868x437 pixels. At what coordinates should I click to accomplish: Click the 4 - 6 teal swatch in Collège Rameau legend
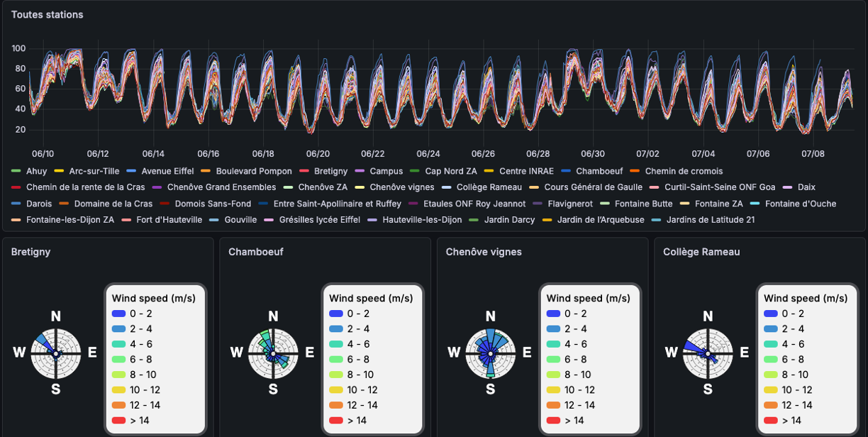click(771, 344)
